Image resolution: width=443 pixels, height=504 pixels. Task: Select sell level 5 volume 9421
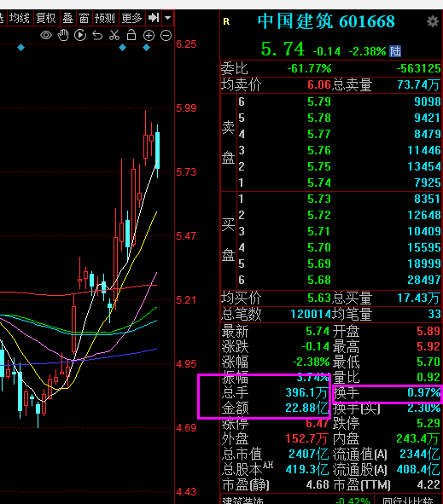427,118
